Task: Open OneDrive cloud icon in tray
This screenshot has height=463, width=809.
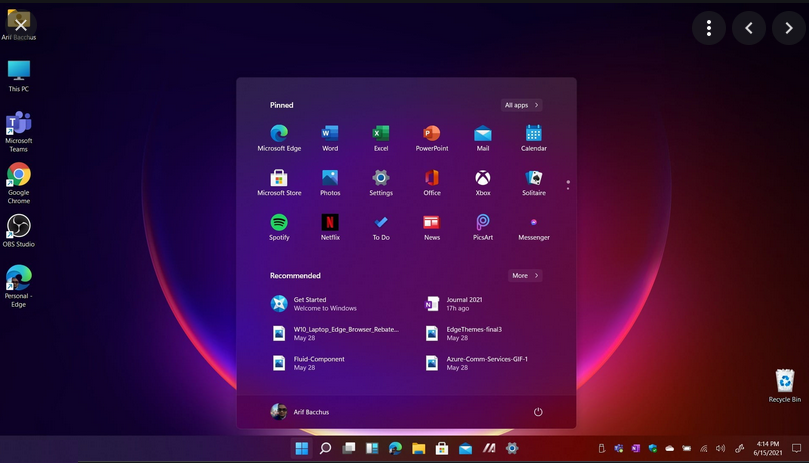Action: point(670,449)
